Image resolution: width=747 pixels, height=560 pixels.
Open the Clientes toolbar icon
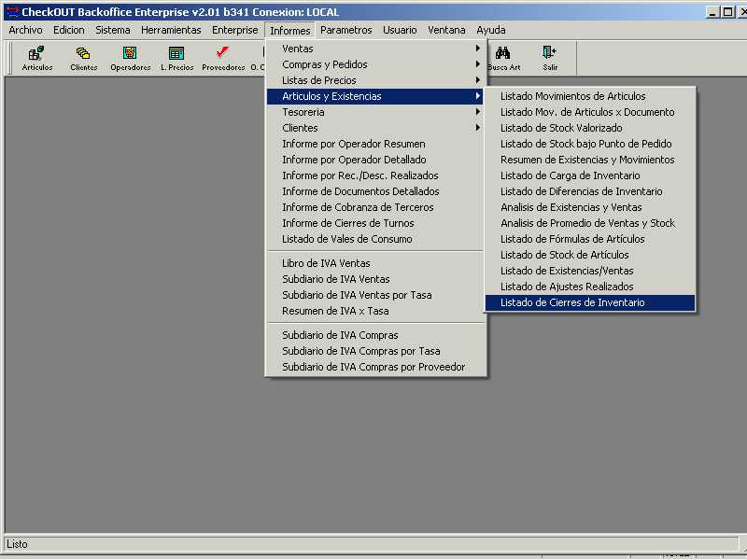(83, 58)
